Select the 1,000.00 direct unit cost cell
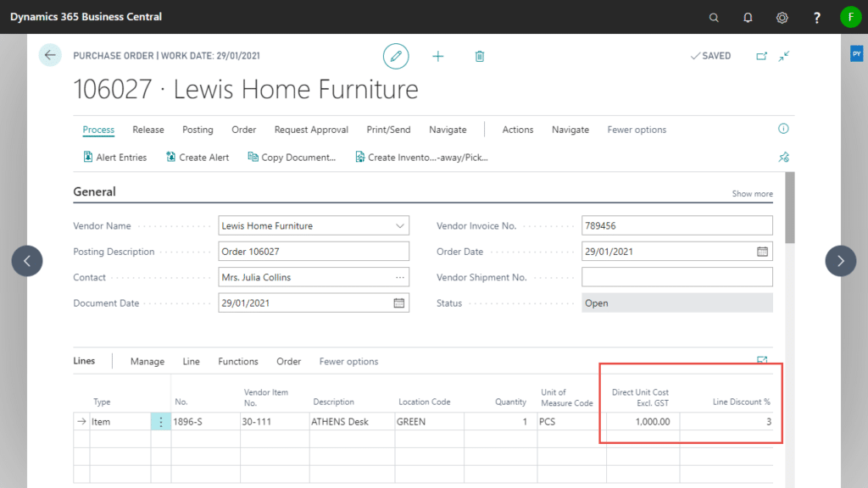 643,422
